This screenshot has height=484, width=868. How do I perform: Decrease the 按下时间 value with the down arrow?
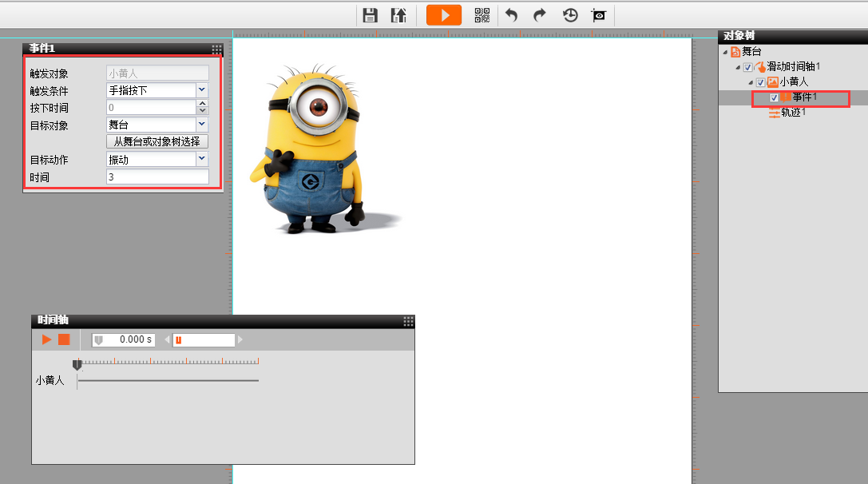[203, 111]
